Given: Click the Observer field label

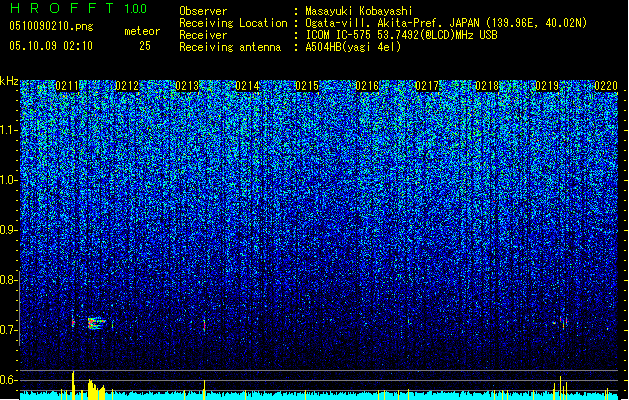Looking at the screenshot, I should pyautogui.click(x=203, y=11).
